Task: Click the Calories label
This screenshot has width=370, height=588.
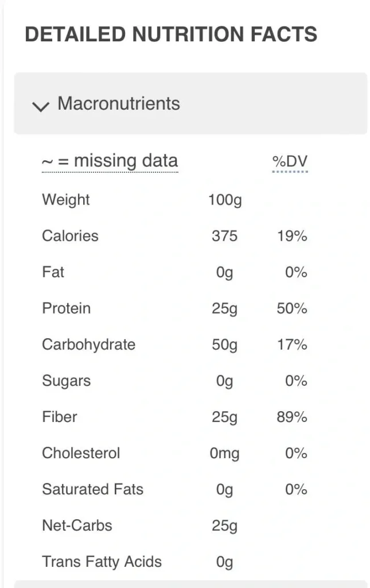Action: click(69, 235)
